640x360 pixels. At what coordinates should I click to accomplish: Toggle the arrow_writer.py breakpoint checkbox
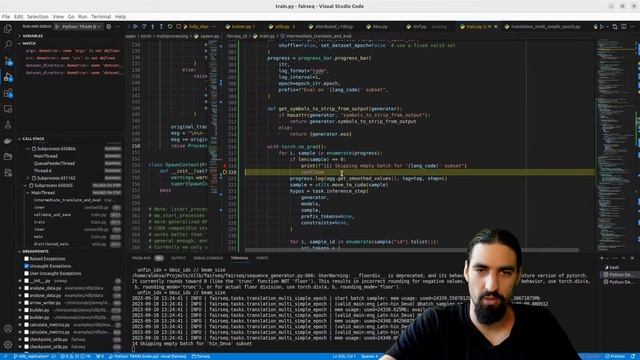click(27, 303)
